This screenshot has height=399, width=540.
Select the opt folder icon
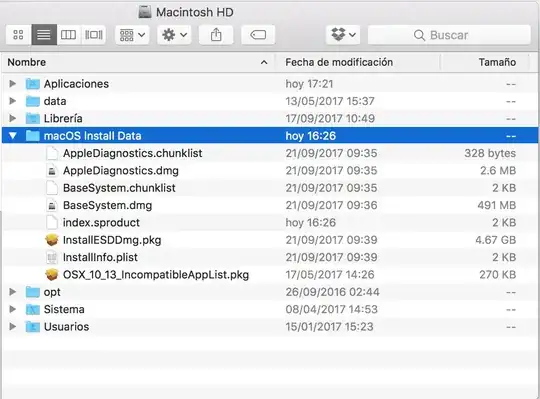point(33,292)
